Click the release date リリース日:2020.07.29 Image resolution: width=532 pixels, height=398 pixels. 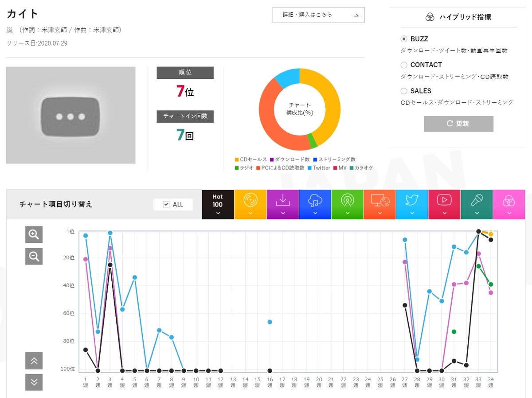coord(37,43)
